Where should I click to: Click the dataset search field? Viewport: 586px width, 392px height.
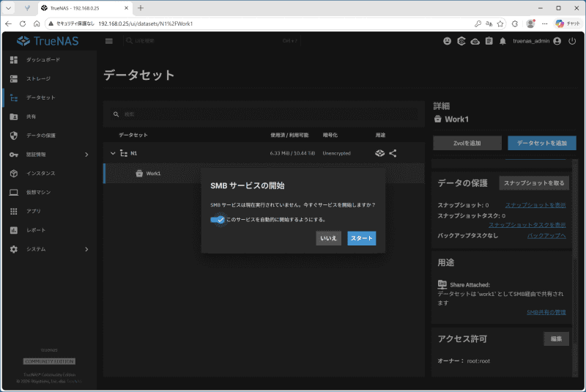click(x=264, y=114)
